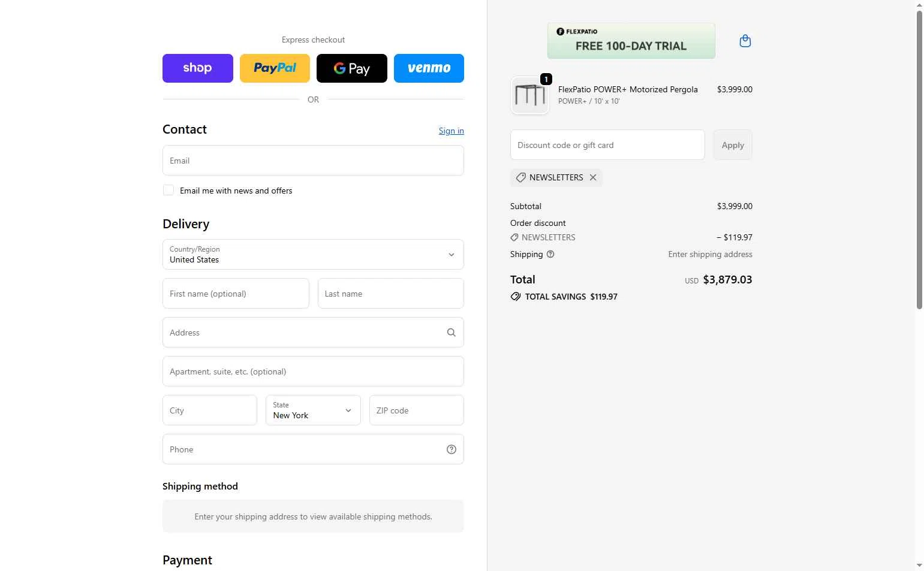
Task: Check out with Venmo
Action: click(429, 68)
